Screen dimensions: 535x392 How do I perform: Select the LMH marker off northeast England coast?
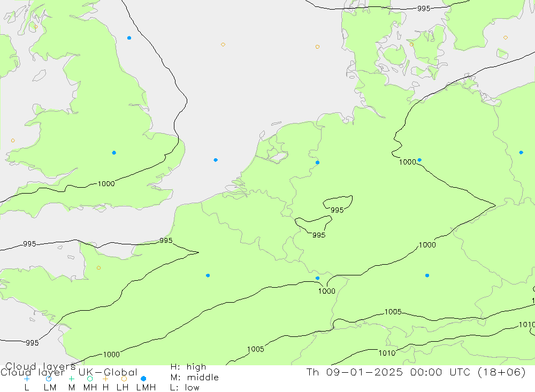coord(129,38)
